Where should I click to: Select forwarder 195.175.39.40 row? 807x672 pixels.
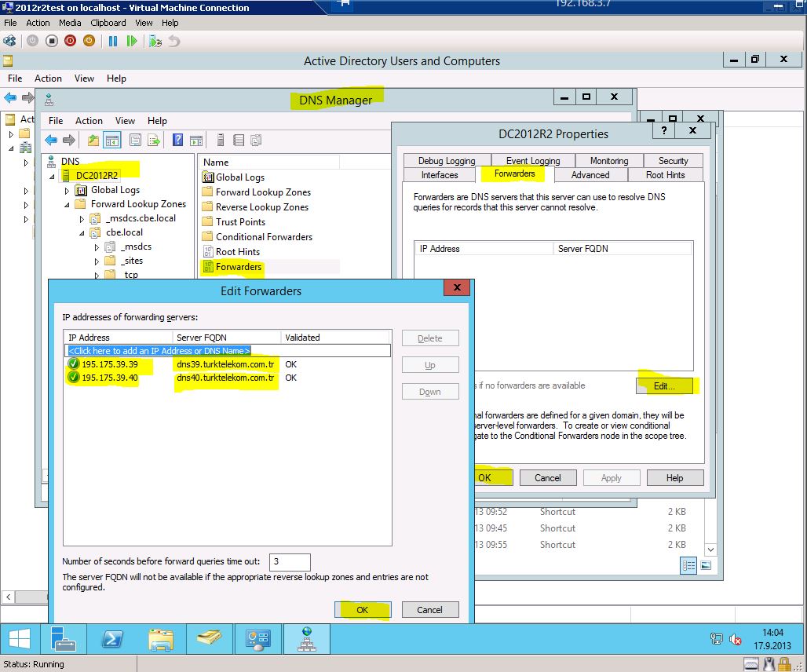coord(228,378)
